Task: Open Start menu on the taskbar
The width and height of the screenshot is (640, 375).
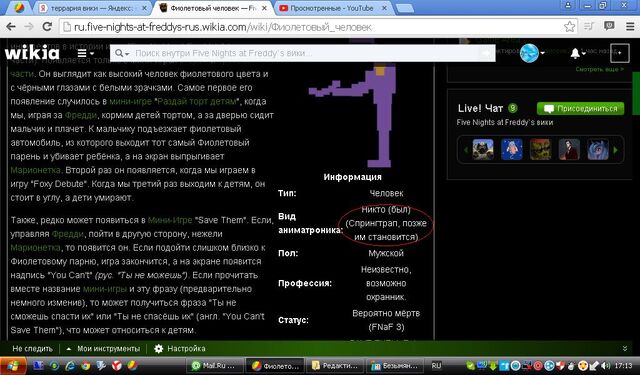Action: (x=13, y=365)
